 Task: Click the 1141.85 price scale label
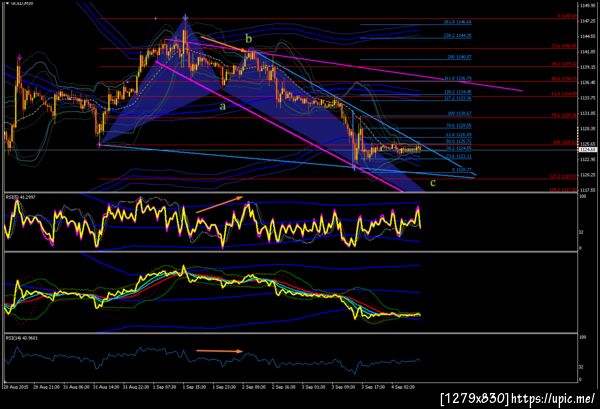(587, 52)
